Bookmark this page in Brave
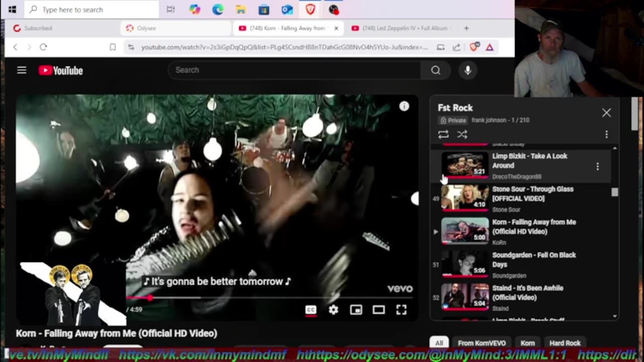 click(x=113, y=47)
